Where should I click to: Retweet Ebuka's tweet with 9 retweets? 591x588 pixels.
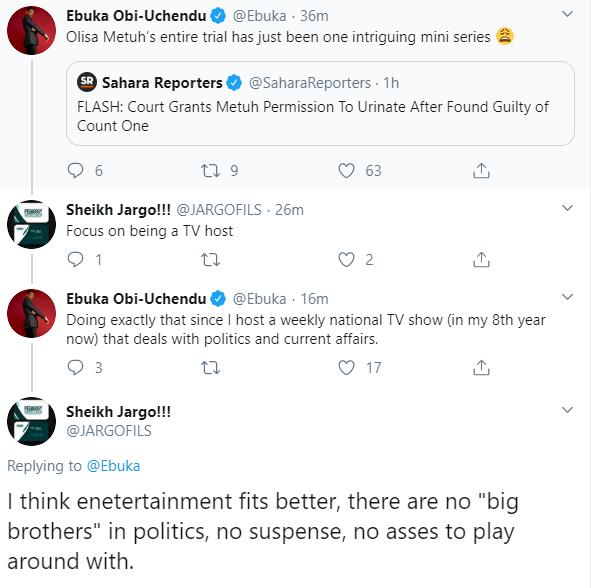pos(210,170)
